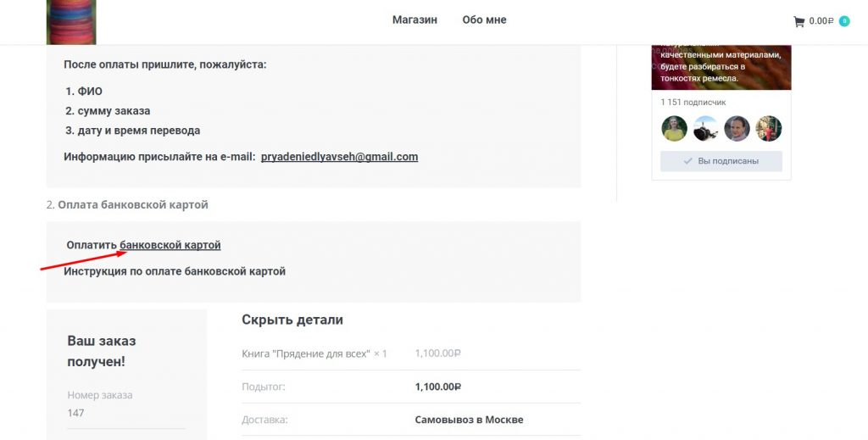Open the "1 151 подписчик" subscribers list
868x440 pixels.
coord(693,103)
